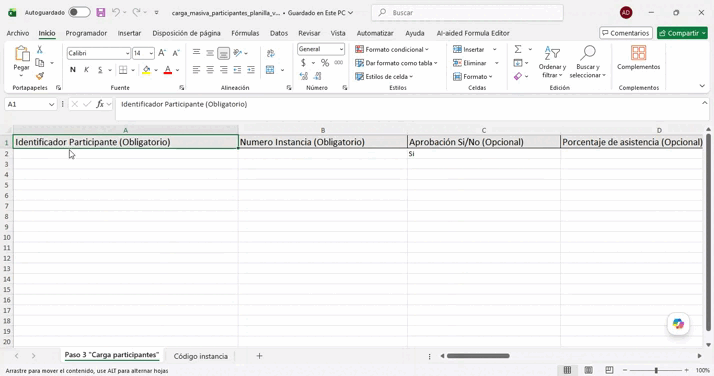Open the fill color dropdown arrow
This screenshot has width=714, height=376.
156,70
